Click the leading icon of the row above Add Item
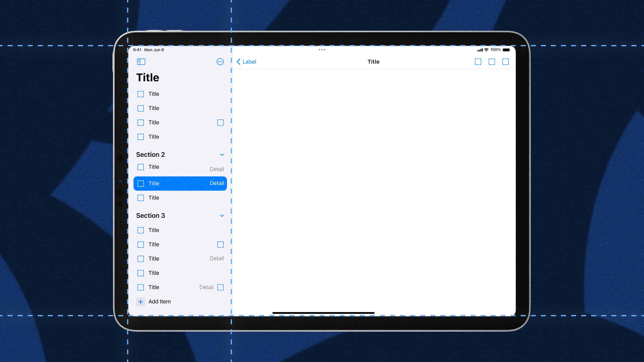Image resolution: width=644 pixels, height=362 pixels. (x=141, y=287)
